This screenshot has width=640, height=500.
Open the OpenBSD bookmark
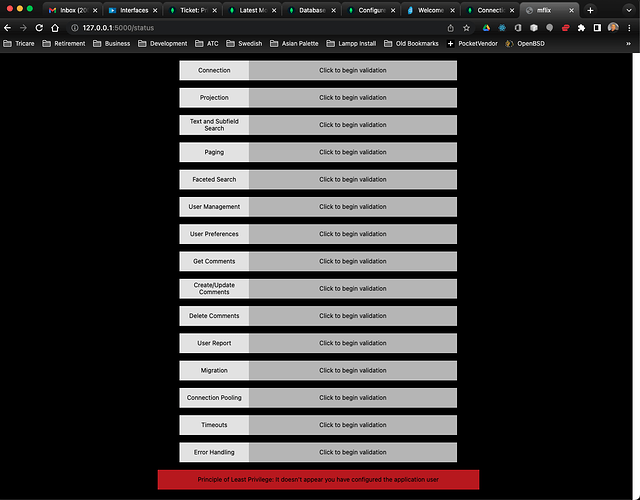coord(525,44)
